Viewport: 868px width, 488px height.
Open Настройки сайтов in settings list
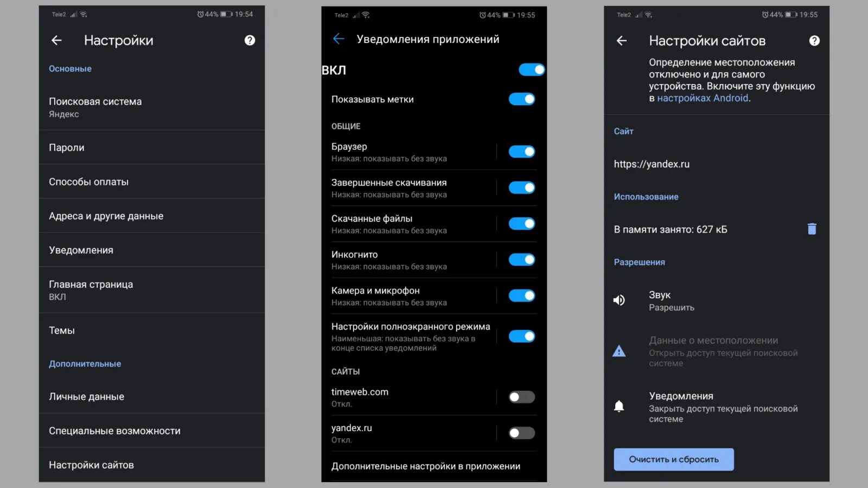click(x=152, y=465)
